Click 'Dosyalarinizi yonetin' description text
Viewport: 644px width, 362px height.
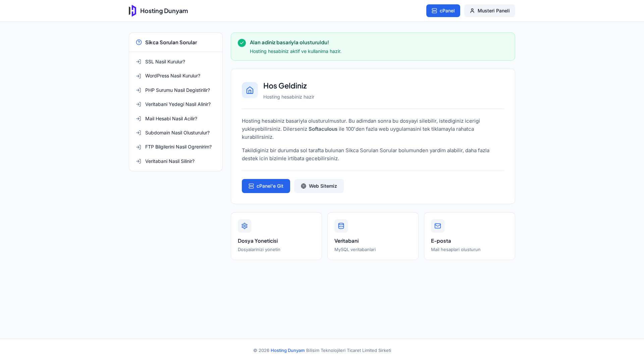(259, 250)
